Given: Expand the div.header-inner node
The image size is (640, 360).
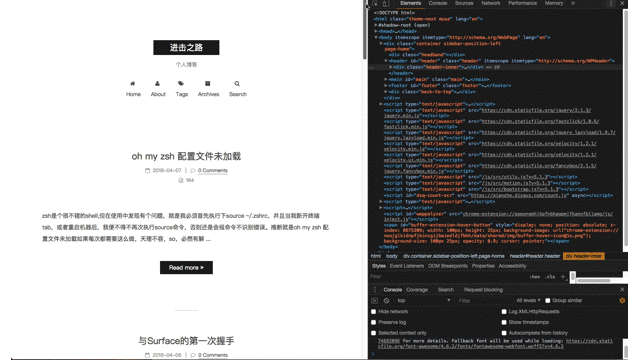Looking at the screenshot, I should 391,67.
